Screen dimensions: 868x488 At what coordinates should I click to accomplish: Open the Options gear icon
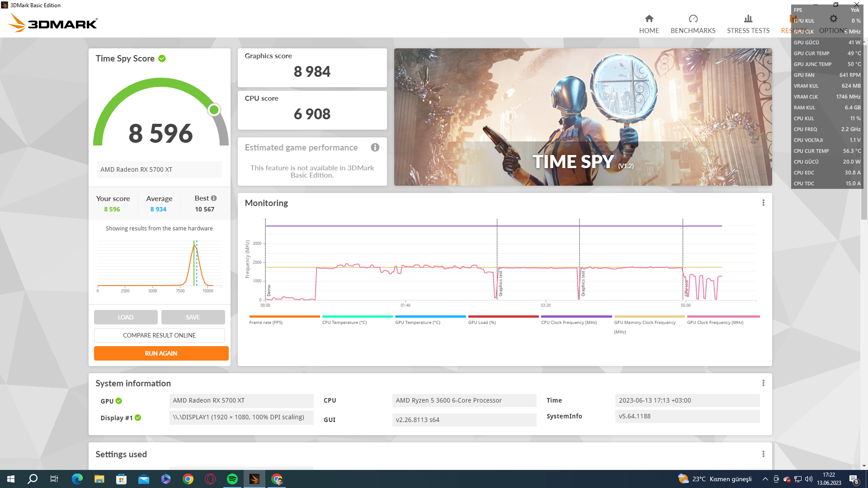[x=833, y=19]
